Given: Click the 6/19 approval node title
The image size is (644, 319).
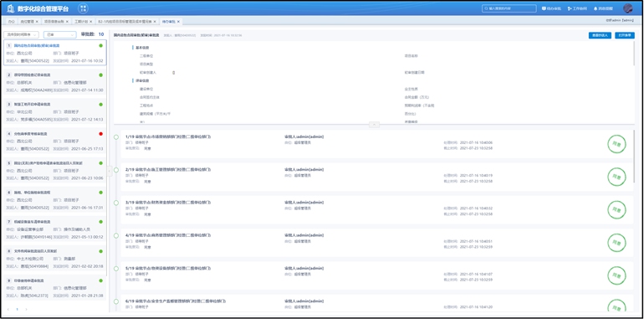Looking at the screenshot, I should pyautogui.click(x=176, y=301).
